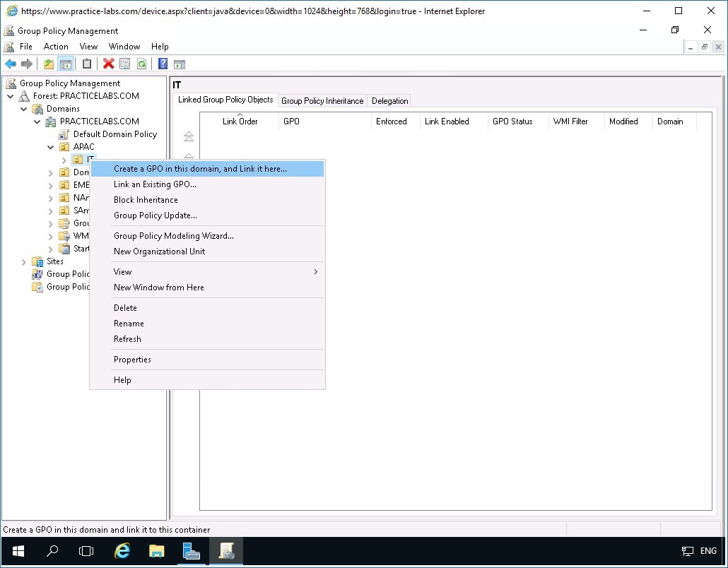This screenshot has height=568, width=728.
Task: Click the Back arrow toolbar icon
Action: (10, 64)
